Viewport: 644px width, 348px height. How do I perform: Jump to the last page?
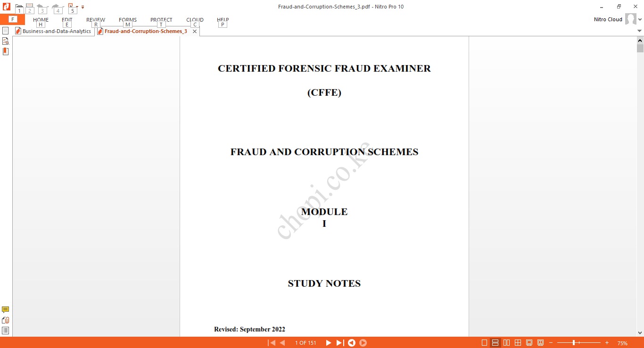coord(339,343)
